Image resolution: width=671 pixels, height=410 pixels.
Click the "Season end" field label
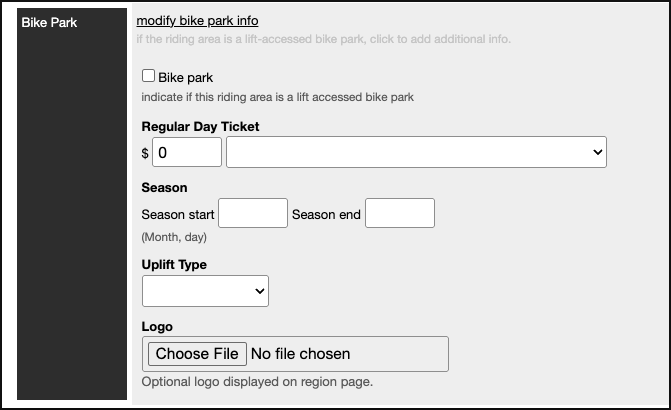point(326,214)
